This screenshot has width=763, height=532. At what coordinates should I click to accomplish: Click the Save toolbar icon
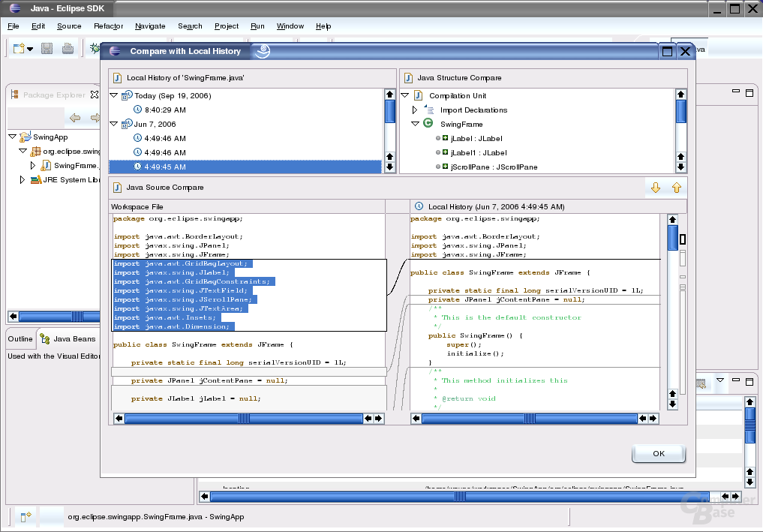pyautogui.click(x=47, y=48)
